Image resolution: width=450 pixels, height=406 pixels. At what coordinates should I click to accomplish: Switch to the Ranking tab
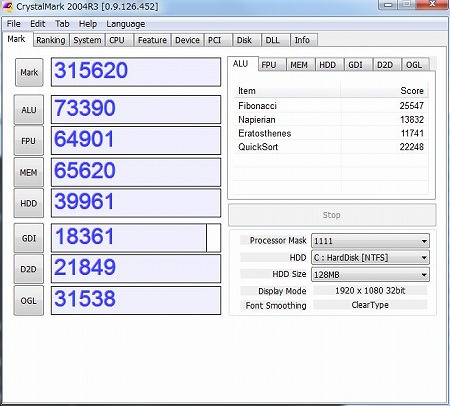pyautogui.click(x=51, y=40)
